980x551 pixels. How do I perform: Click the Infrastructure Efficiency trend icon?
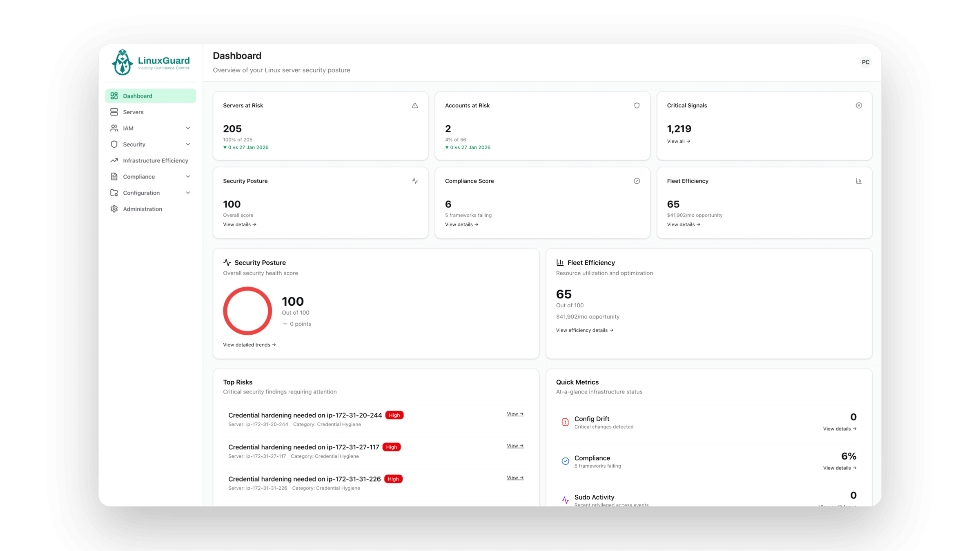tap(114, 160)
